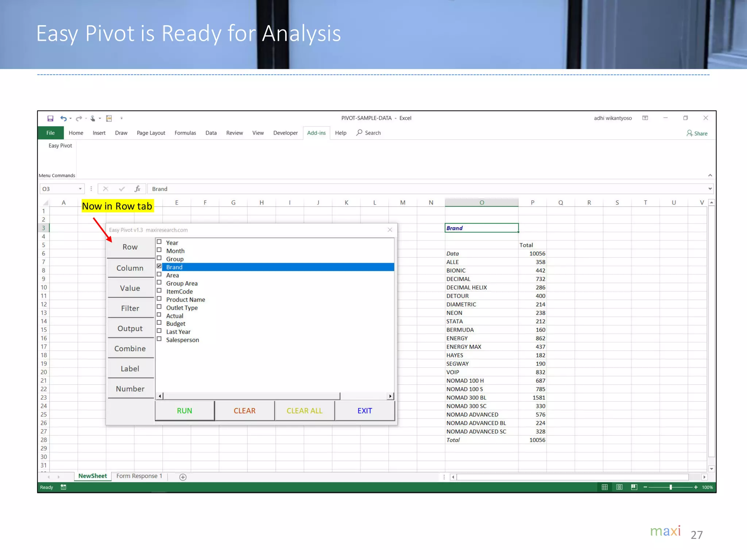
Task: Click the Easy Pivot menu command
Action: [60, 145]
